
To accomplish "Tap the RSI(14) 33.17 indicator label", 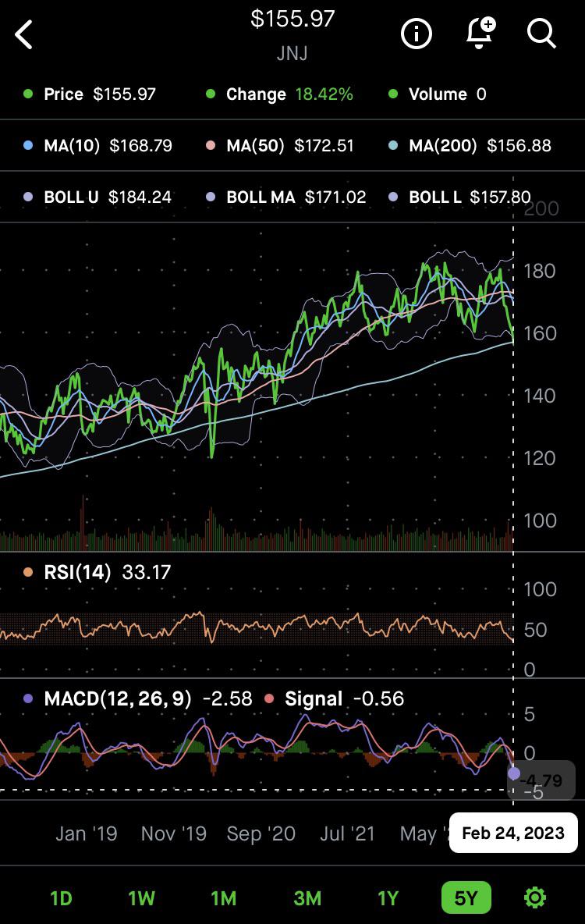I will 97,572.
